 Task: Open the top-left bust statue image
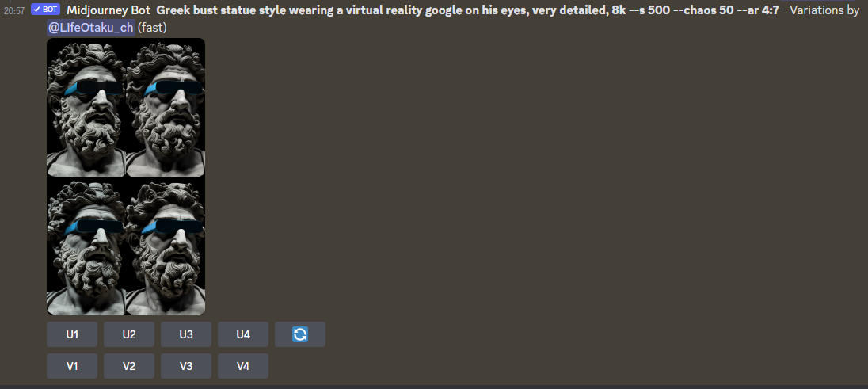coord(86,108)
